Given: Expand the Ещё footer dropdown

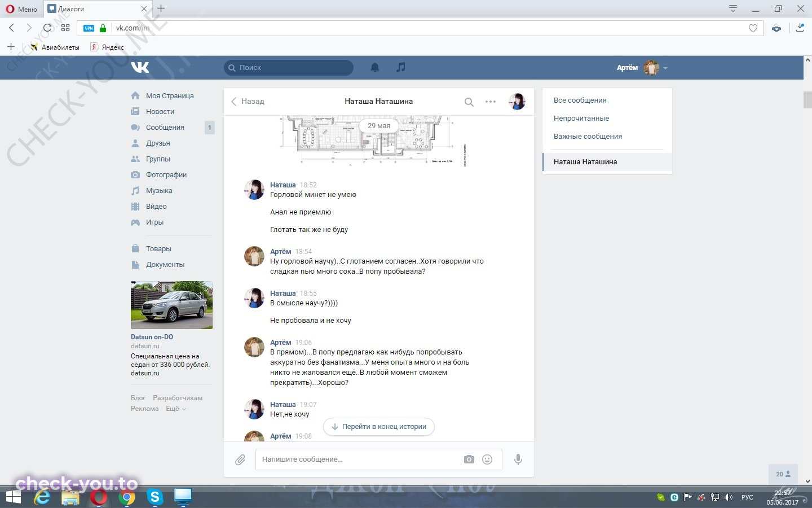Looking at the screenshot, I should tap(176, 409).
